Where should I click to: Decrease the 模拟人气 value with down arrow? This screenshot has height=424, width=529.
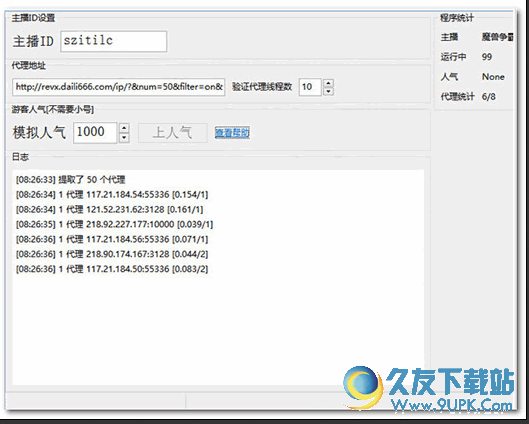(x=124, y=137)
